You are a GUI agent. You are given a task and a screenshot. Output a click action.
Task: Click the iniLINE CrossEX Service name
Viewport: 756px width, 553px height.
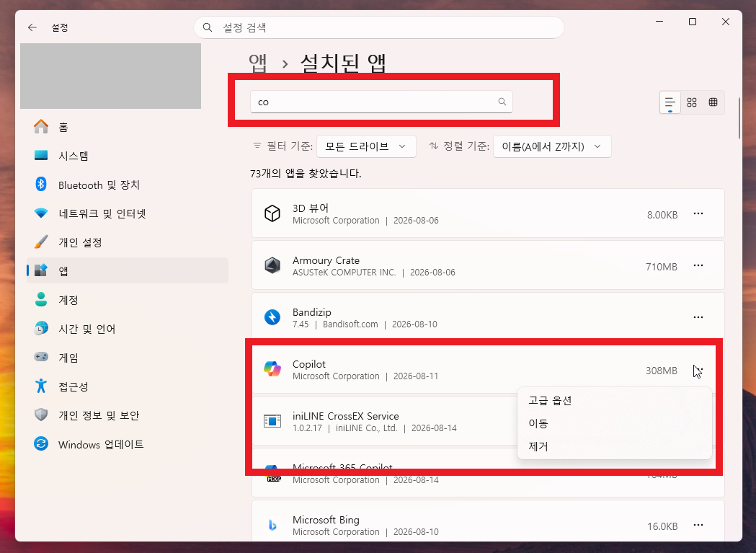pos(346,416)
